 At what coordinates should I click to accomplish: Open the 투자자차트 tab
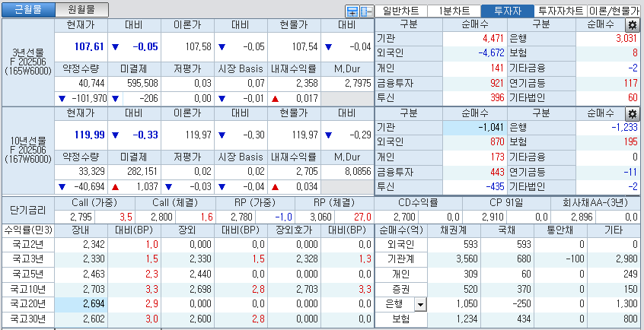[560, 11]
